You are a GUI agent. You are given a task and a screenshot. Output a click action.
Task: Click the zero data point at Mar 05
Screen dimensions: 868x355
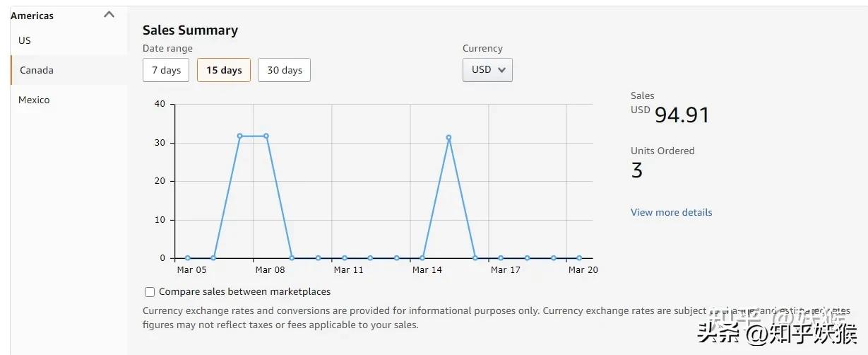[187, 258]
